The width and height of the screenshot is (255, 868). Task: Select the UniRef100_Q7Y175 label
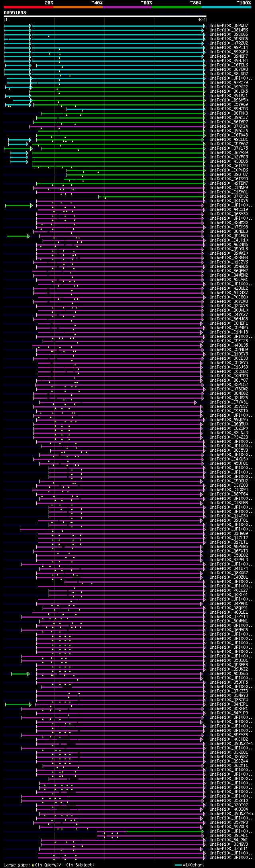click(229, 148)
